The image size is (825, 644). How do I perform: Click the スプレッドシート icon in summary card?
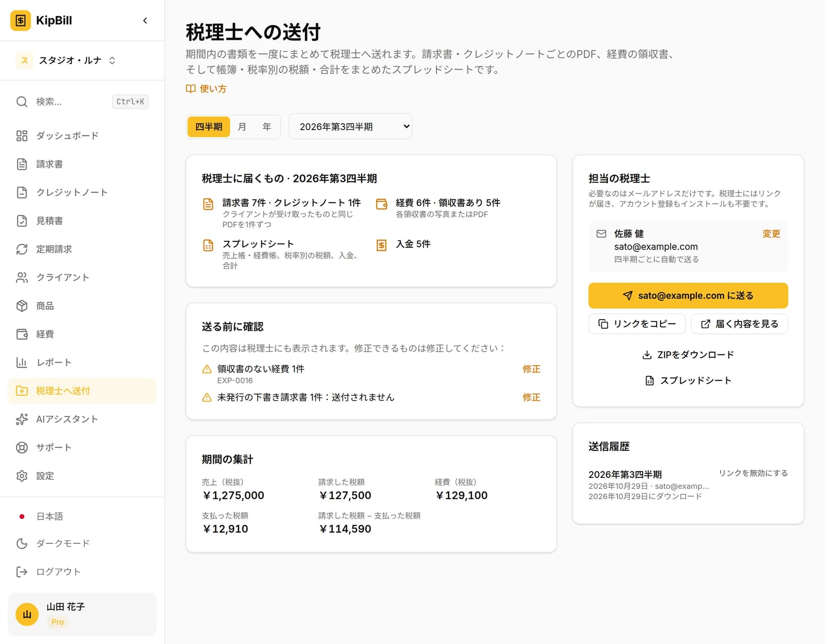point(208,246)
